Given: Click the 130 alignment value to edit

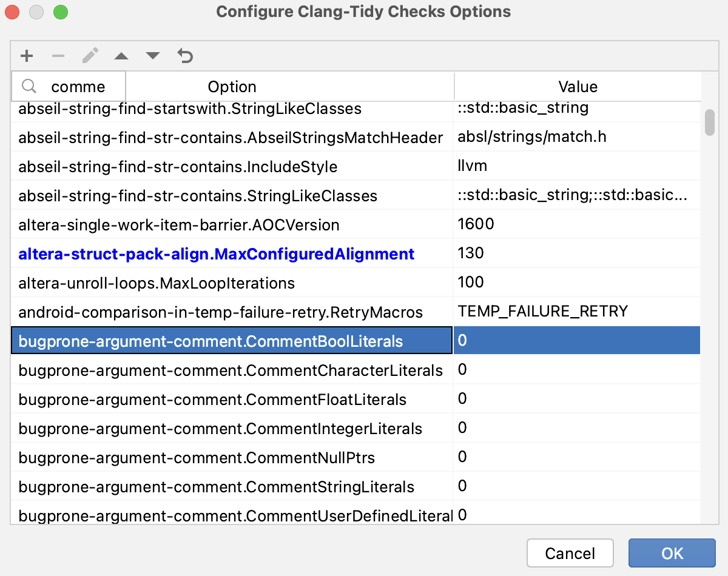Looking at the screenshot, I should tap(470, 253).
